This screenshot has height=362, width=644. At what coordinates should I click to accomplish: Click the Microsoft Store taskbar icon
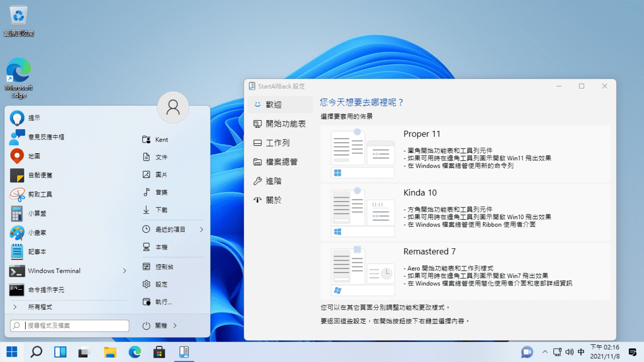pyautogui.click(x=159, y=352)
